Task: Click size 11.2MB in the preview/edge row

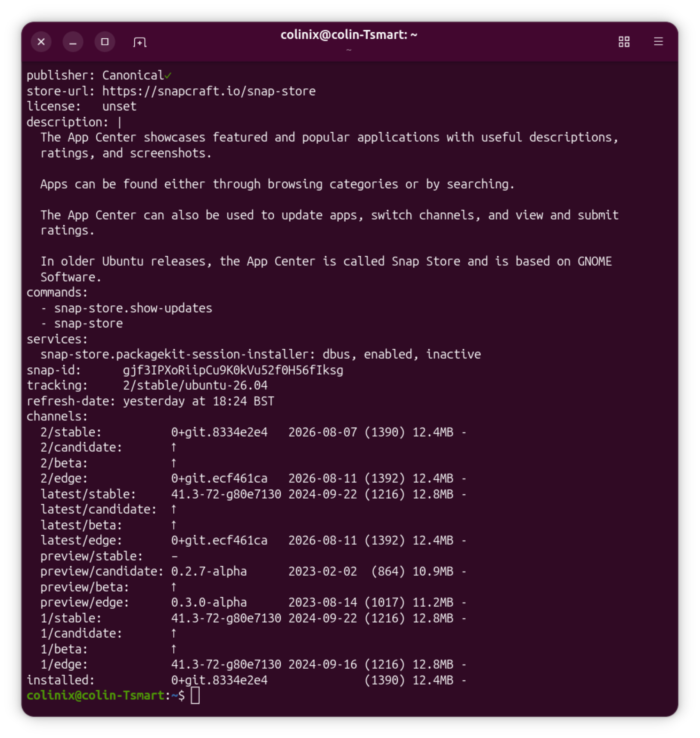Action: (433, 602)
